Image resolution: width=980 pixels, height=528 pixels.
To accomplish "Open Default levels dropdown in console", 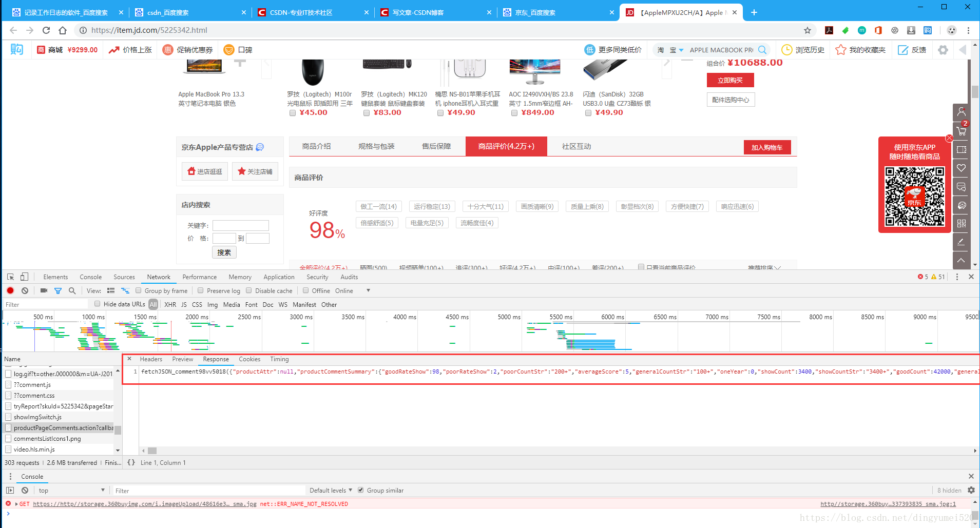I will [x=331, y=490].
